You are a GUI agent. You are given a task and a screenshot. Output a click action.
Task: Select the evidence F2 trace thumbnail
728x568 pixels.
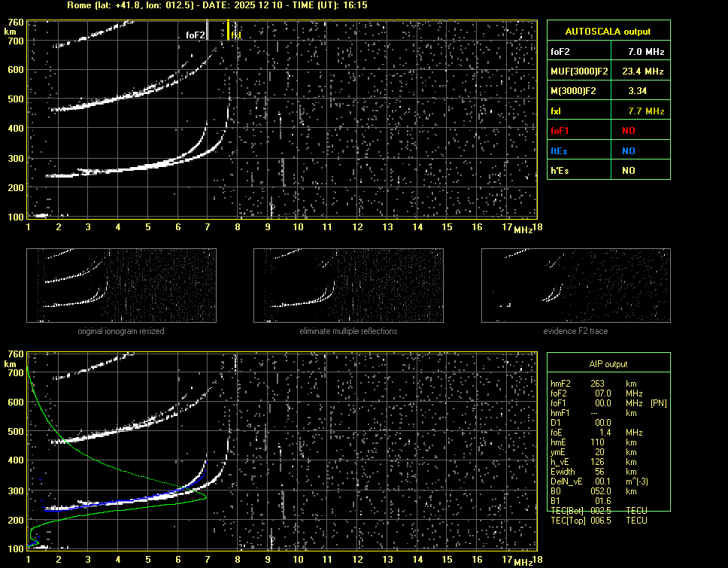(575, 286)
